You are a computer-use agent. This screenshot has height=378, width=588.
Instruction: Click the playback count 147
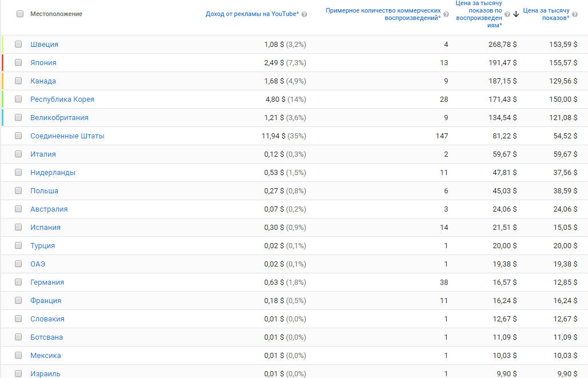(442, 136)
